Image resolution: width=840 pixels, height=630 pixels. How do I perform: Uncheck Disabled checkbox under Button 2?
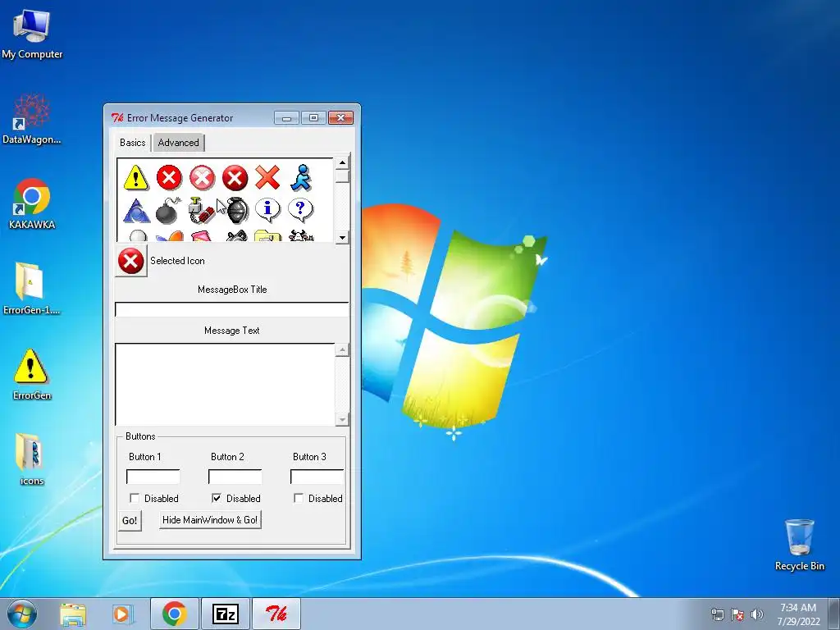(217, 498)
